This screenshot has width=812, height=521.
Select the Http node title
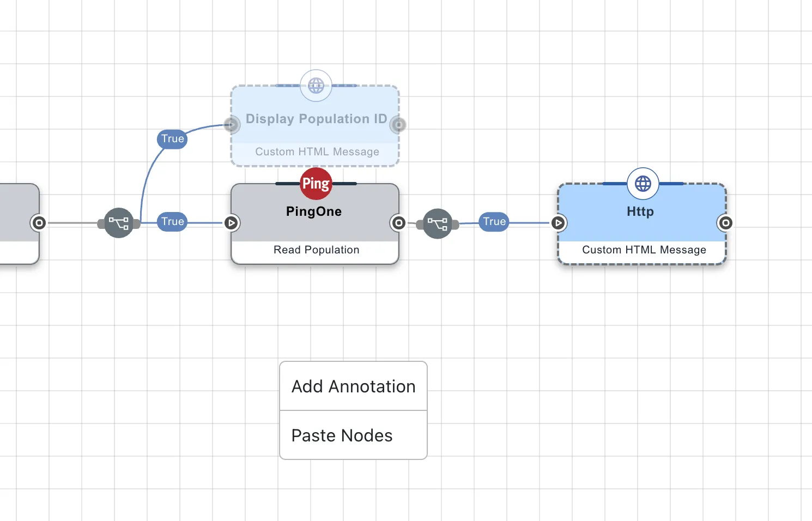pyautogui.click(x=640, y=211)
